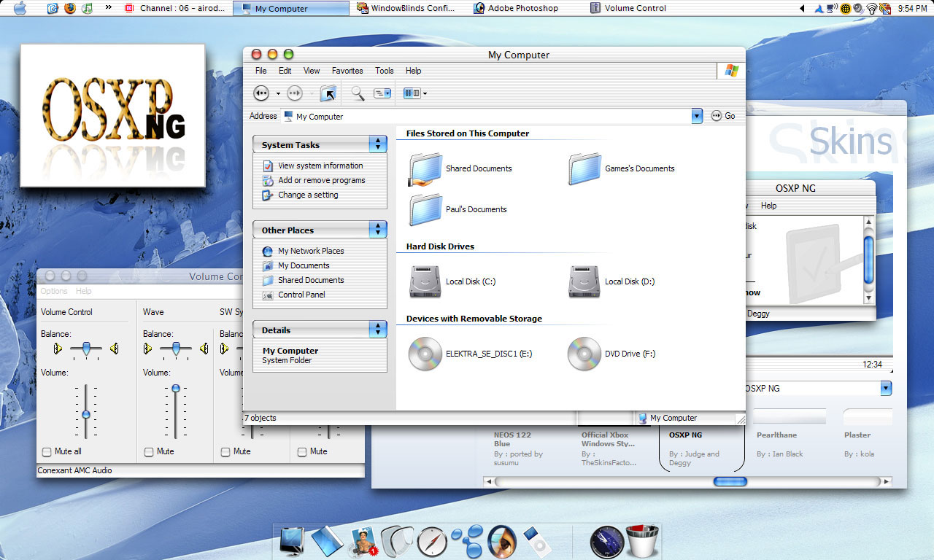This screenshot has height=560, width=934.
Task: Open the Edit menu in My Computer
Action: point(285,71)
